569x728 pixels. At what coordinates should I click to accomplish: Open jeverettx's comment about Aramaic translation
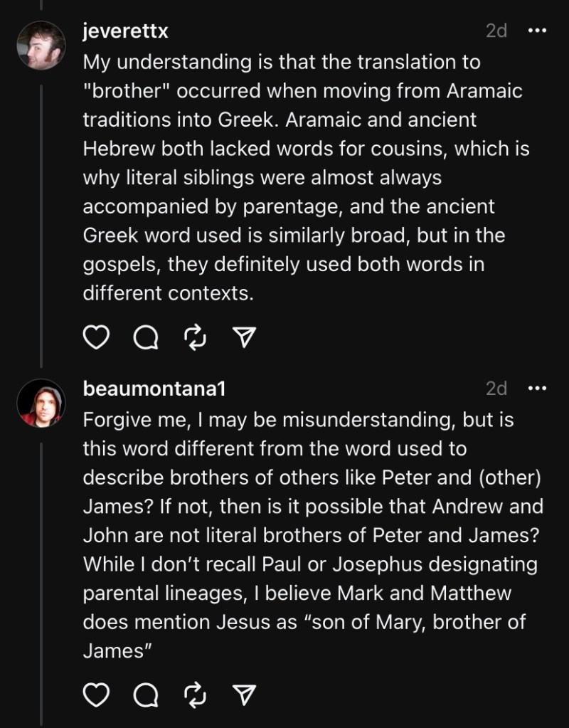coord(306,178)
